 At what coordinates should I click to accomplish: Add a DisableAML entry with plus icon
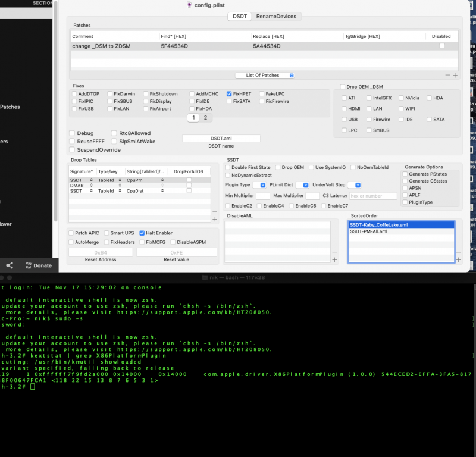pyautogui.click(x=334, y=259)
